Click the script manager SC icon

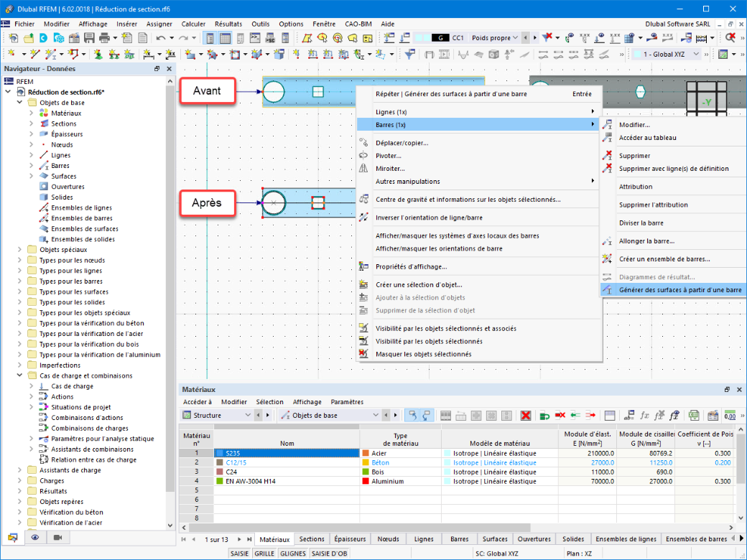click(x=270, y=37)
